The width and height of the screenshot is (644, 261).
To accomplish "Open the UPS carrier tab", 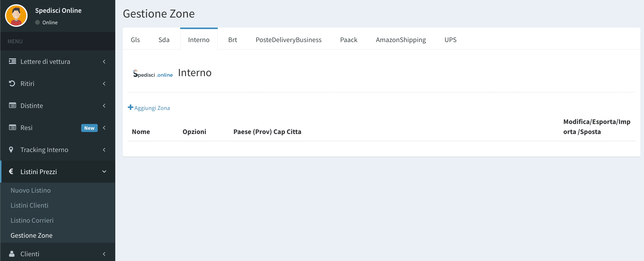I will [450, 40].
